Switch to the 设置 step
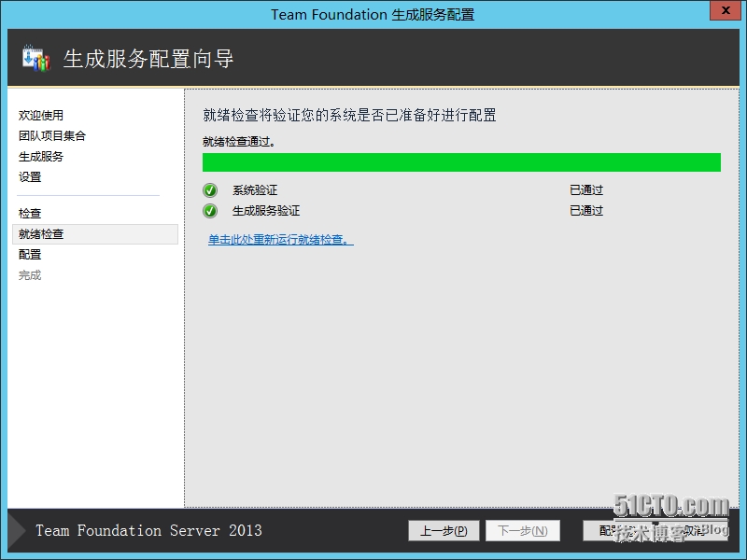Viewport: 747px width, 560px height. click(30, 177)
